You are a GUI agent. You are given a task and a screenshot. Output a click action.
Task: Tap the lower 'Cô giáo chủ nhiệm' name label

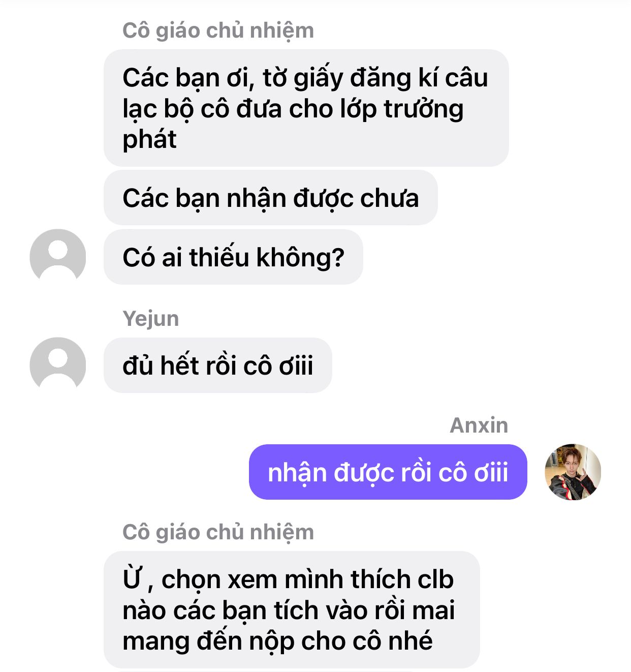(x=218, y=532)
